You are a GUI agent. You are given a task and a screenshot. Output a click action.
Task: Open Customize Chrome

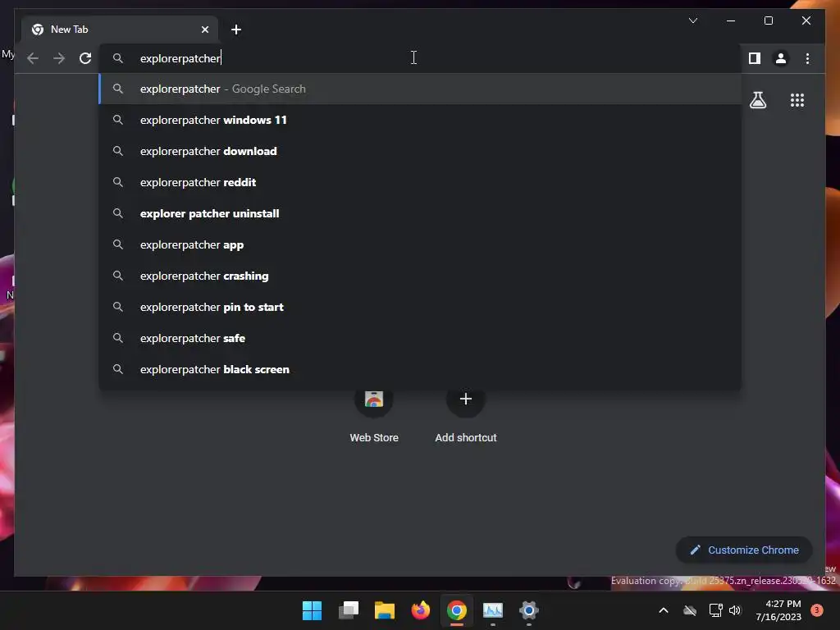(x=744, y=550)
